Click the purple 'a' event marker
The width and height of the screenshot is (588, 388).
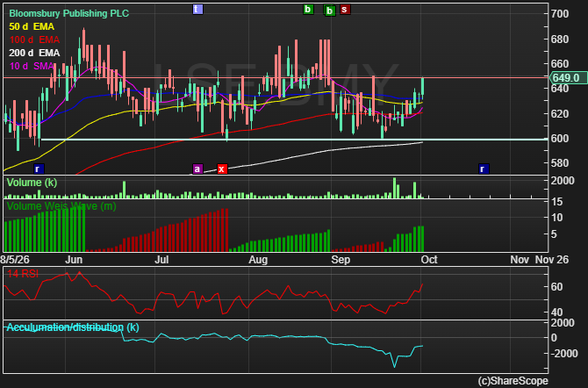coord(197,169)
